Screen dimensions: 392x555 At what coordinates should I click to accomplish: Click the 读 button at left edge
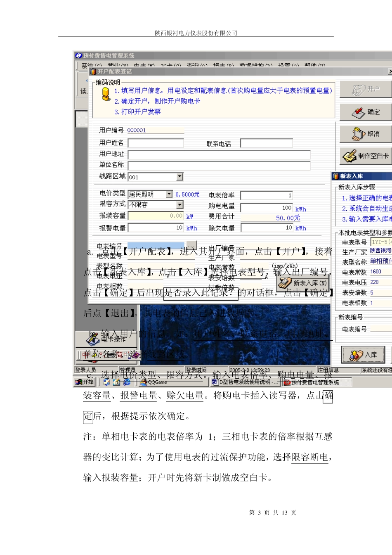83,91
